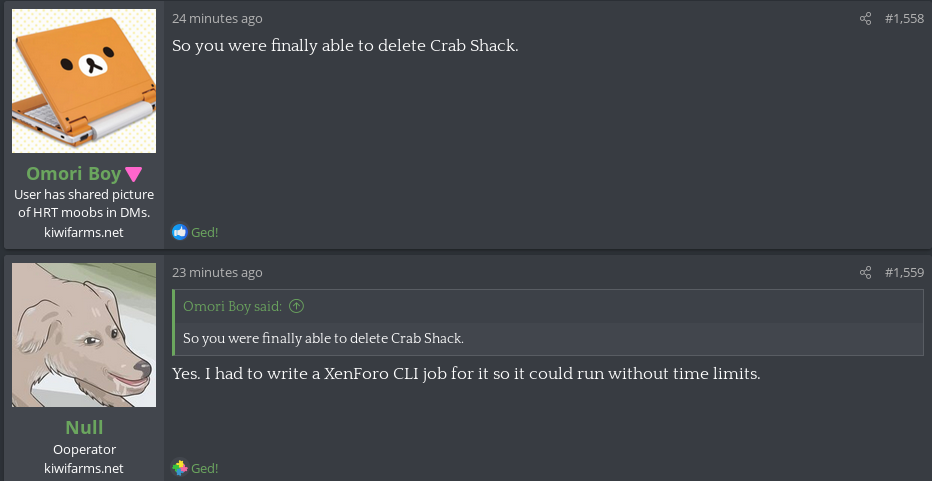Click kiwifarms.net under Omori Boy
The image size is (932, 481).
click(84, 232)
